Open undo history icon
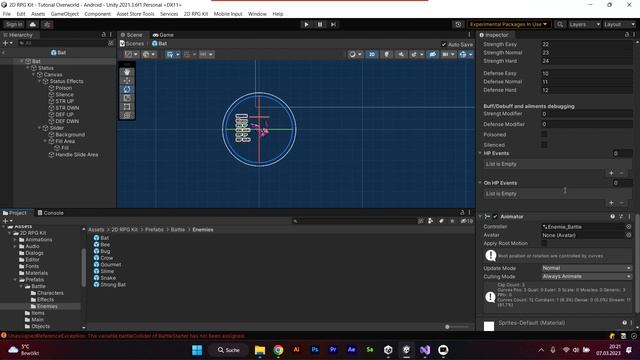Screen dimensions: 640x360 pyautogui.click(x=458, y=24)
